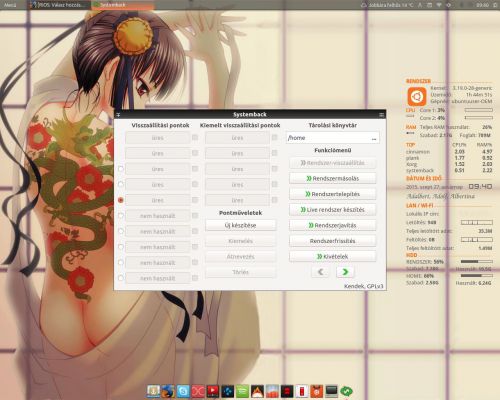This screenshot has width=500, height=400.
Task: Click the red selected radio button on the fifth row
Action: (x=121, y=200)
